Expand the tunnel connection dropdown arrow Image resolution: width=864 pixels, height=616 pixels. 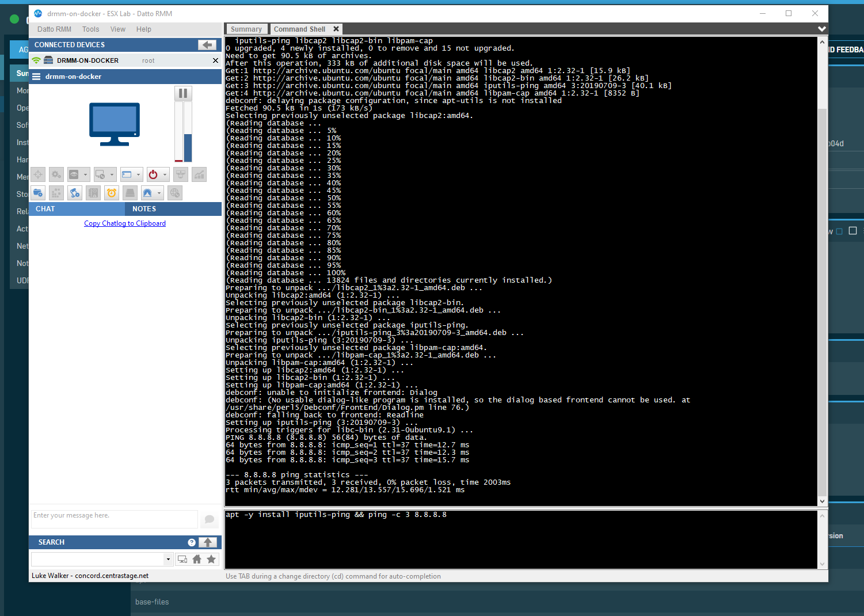159,193
